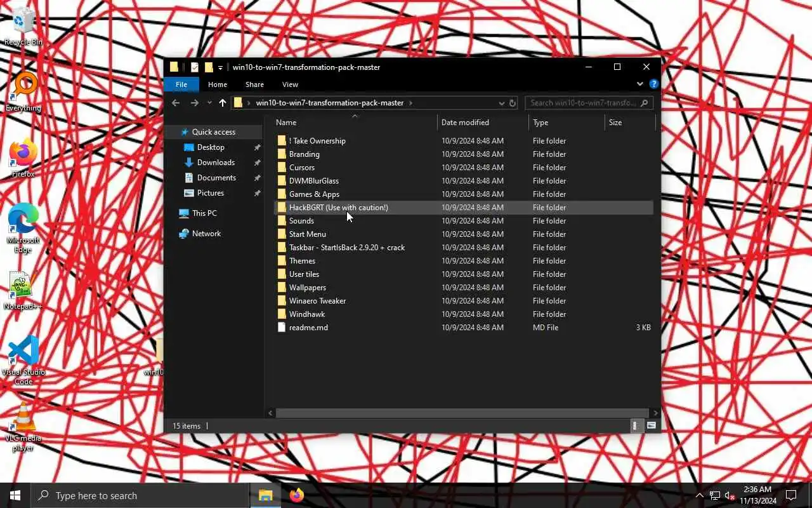
Task: Select the Games & Apps folder
Action: pyautogui.click(x=463, y=194)
